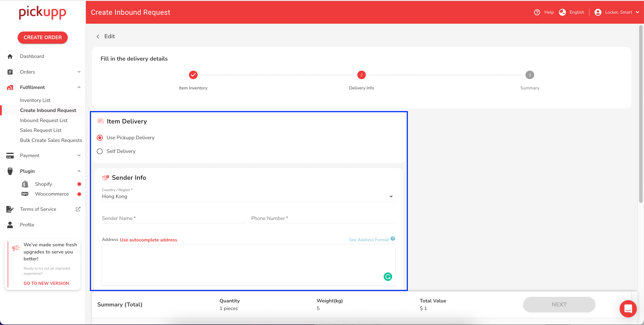
Task: Open the Locker, Smart account dropdown arrow
Action: tap(637, 12)
